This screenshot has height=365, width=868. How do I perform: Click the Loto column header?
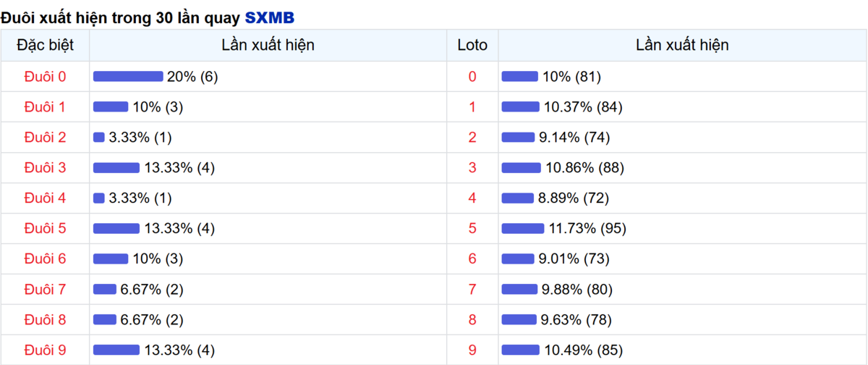472,46
